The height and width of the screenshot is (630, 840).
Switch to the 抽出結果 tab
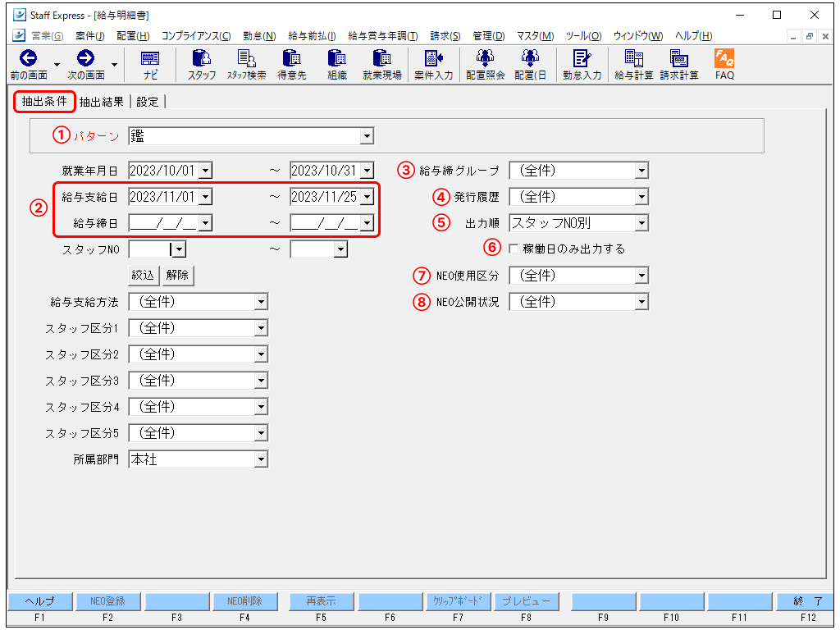(102, 102)
